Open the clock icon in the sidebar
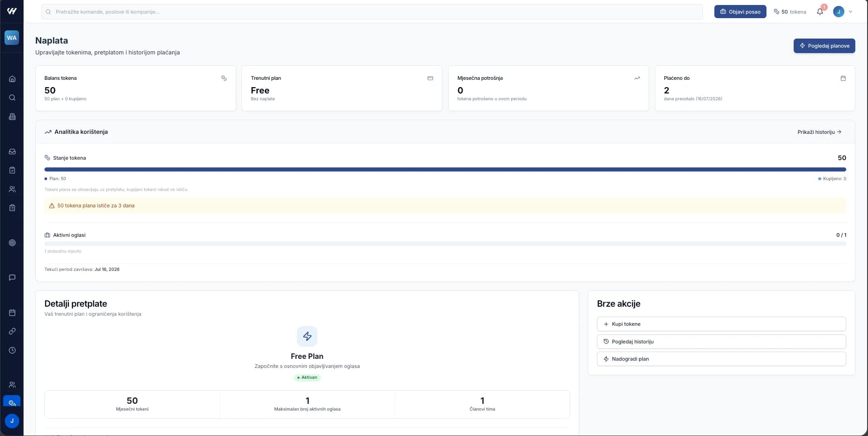The width and height of the screenshot is (868, 436). (12, 350)
